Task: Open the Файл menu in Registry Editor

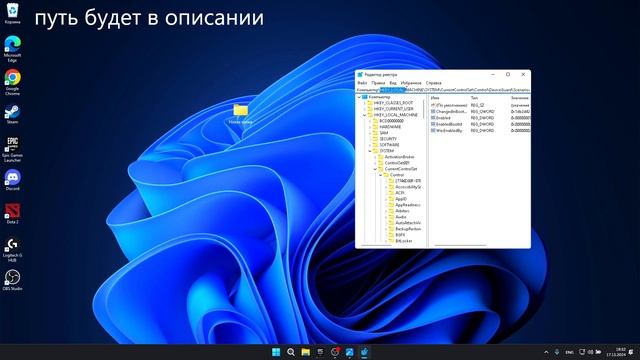Action: (x=362, y=83)
